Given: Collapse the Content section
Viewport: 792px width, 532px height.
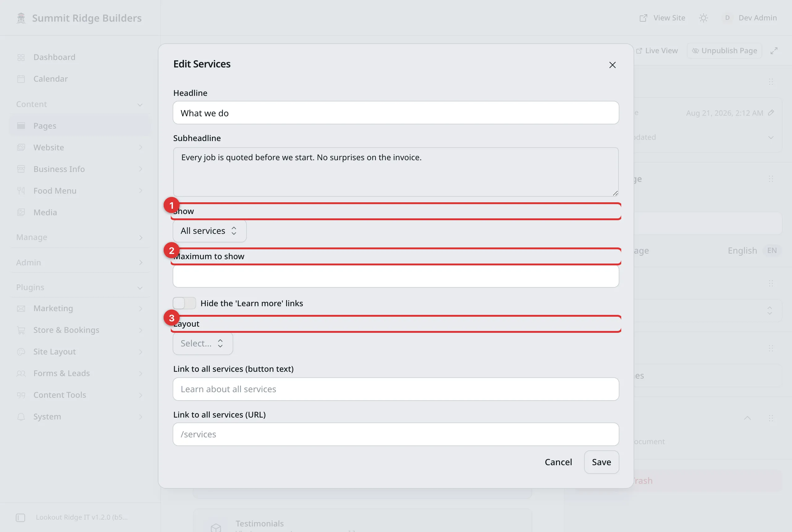Looking at the screenshot, I should [x=80, y=104].
